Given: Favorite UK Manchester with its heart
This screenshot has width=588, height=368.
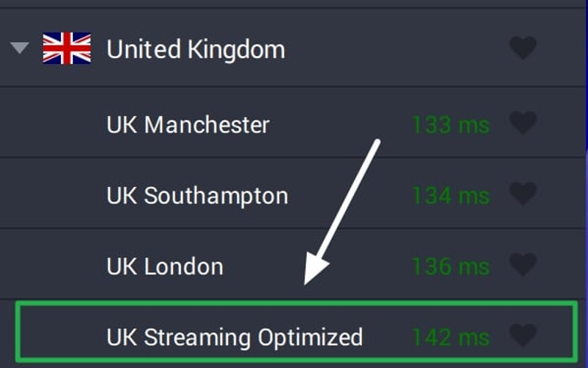Looking at the screenshot, I should 523,123.
